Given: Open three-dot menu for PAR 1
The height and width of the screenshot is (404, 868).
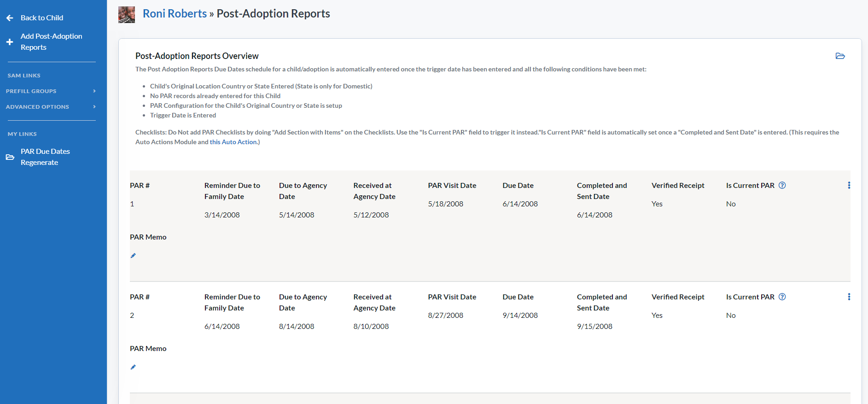Looking at the screenshot, I should pyautogui.click(x=849, y=185).
